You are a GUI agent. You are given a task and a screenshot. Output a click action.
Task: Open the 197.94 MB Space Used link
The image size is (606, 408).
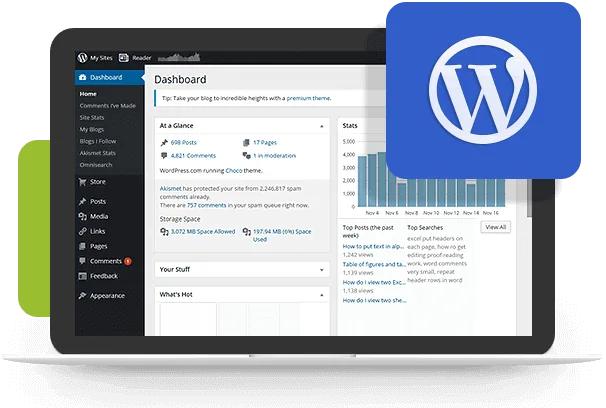tap(282, 235)
